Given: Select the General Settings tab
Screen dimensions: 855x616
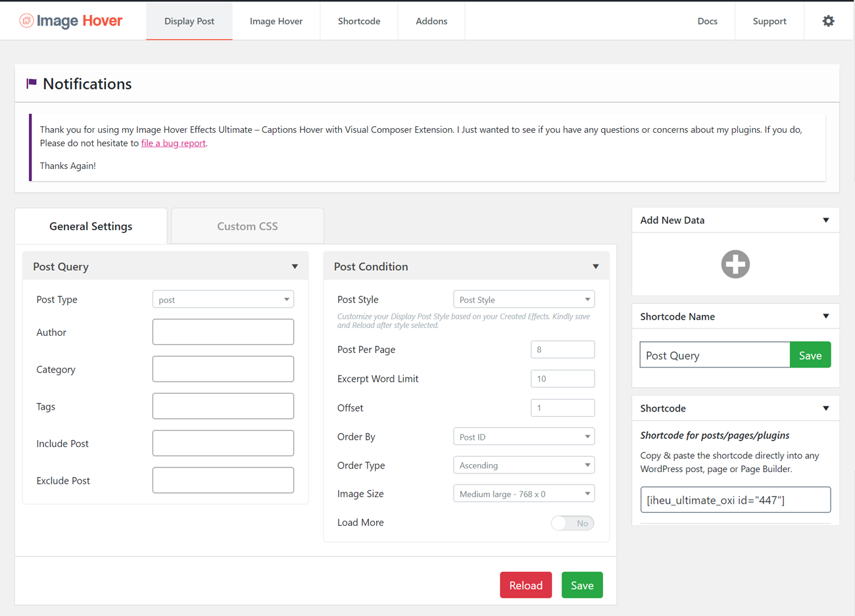Looking at the screenshot, I should pyautogui.click(x=91, y=226).
